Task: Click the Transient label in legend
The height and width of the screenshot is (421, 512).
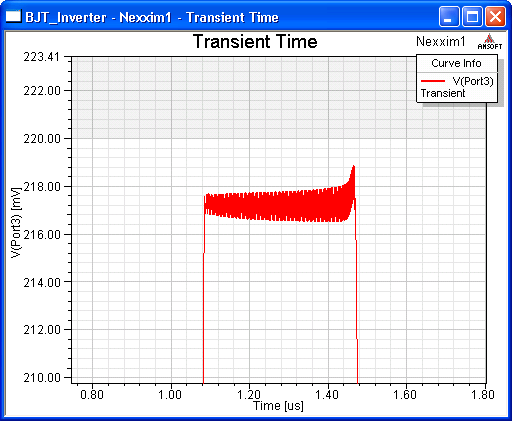Action: (x=443, y=93)
